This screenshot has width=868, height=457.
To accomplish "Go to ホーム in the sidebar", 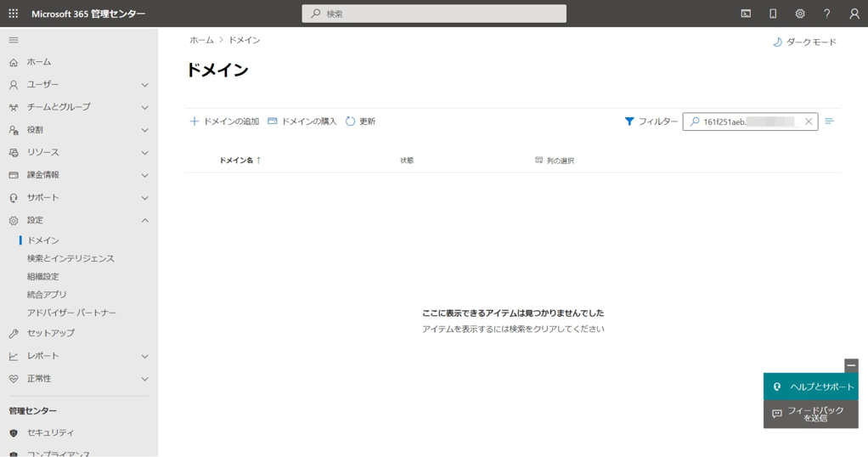I will [39, 62].
